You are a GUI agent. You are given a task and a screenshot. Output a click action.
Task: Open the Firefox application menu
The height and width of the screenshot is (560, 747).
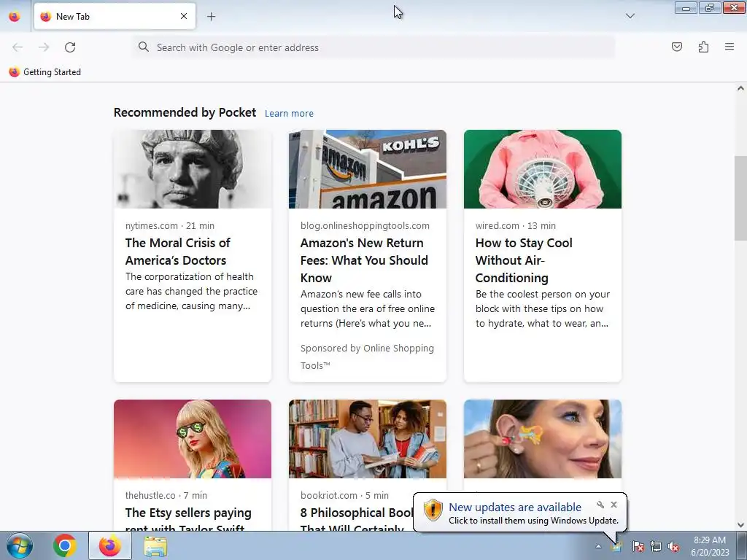pyautogui.click(x=729, y=47)
